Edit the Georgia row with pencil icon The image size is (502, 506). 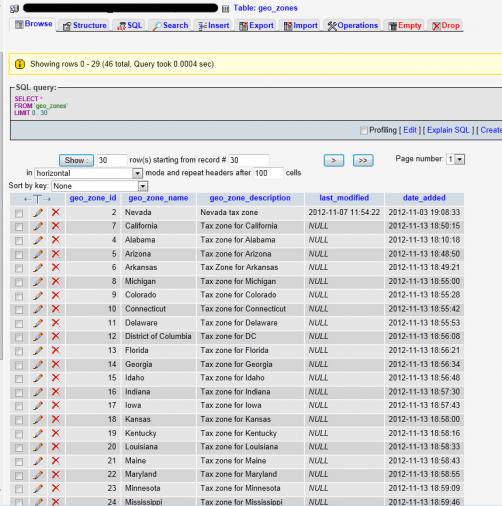pos(38,364)
